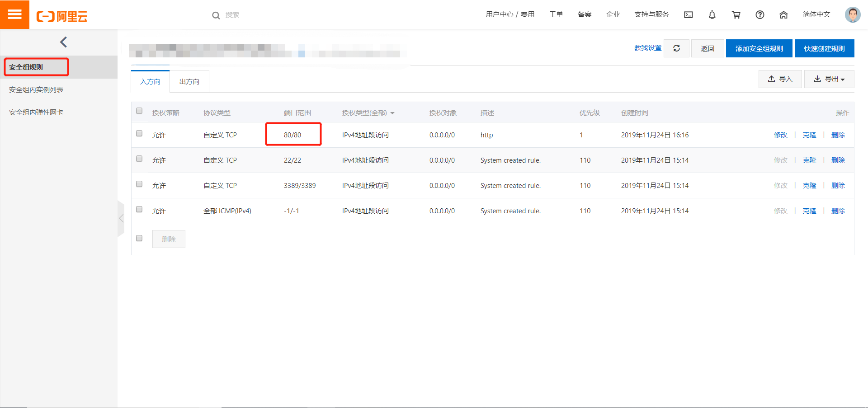This screenshot has width=868, height=408.
Task: Click the Alibaba Cloud logo
Action: (x=62, y=17)
